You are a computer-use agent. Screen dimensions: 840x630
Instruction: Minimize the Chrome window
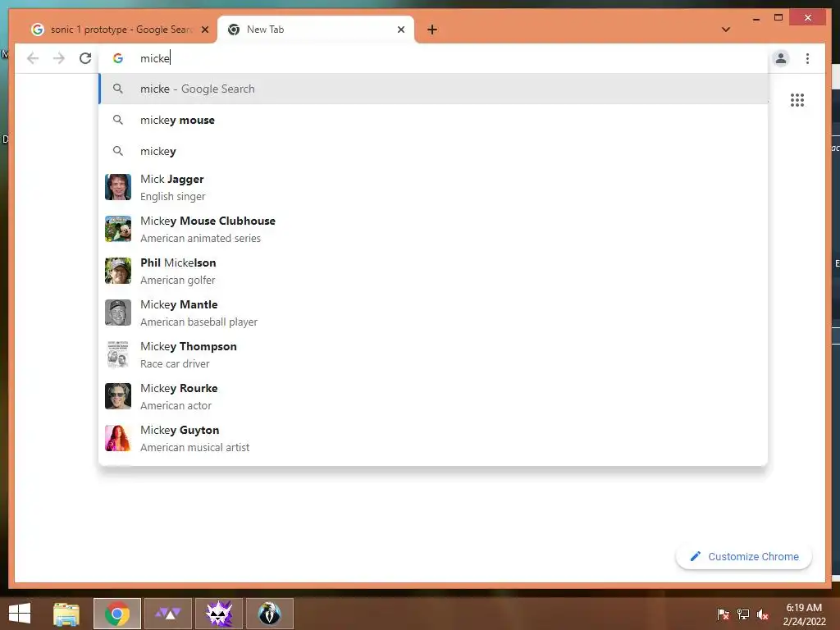pos(756,18)
